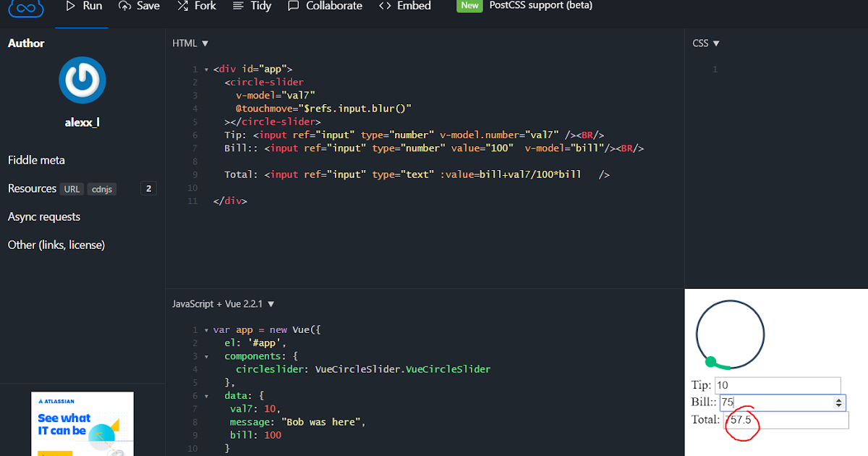
Task: Click the alexx_l author avatar
Action: pyautogui.click(x=82, y=80)
